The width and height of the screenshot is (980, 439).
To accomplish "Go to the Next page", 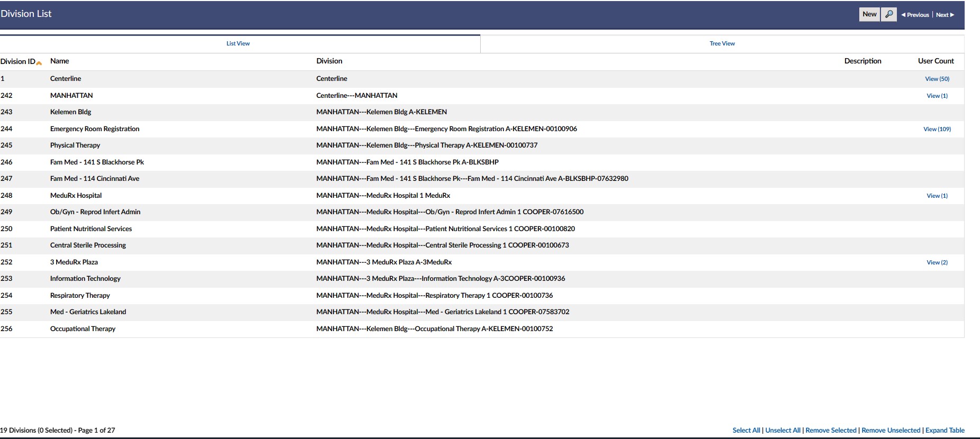I will 945,15.
